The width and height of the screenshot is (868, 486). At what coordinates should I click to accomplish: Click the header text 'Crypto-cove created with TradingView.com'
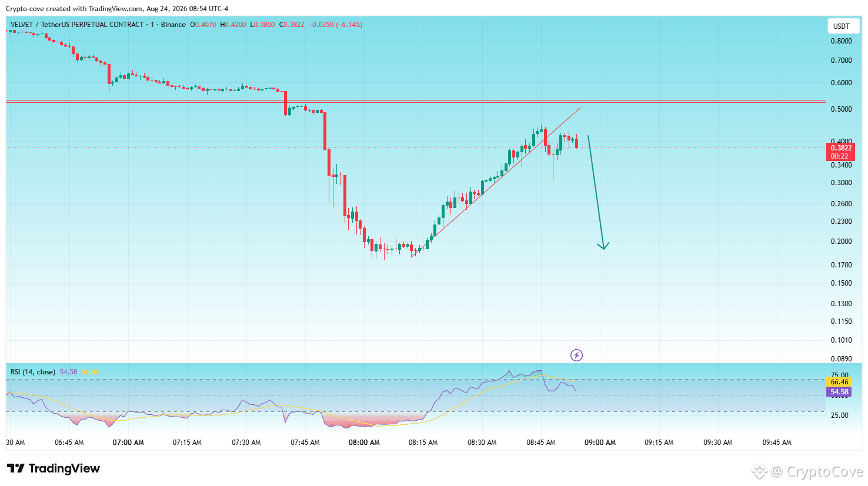(74, 9)
